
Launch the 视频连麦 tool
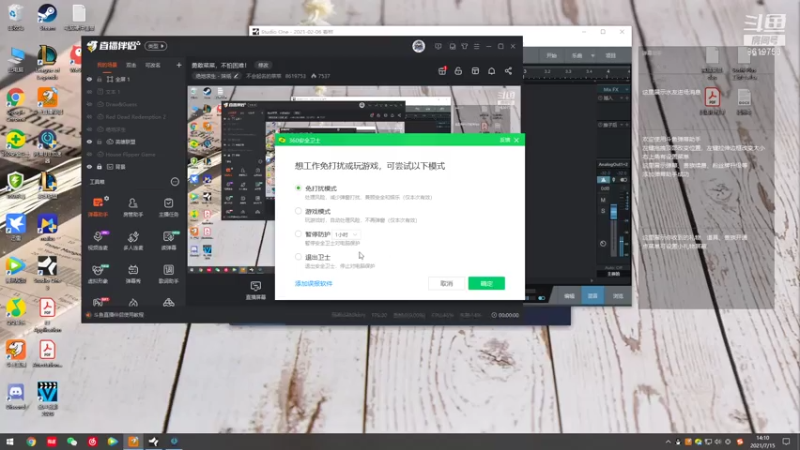97,240
